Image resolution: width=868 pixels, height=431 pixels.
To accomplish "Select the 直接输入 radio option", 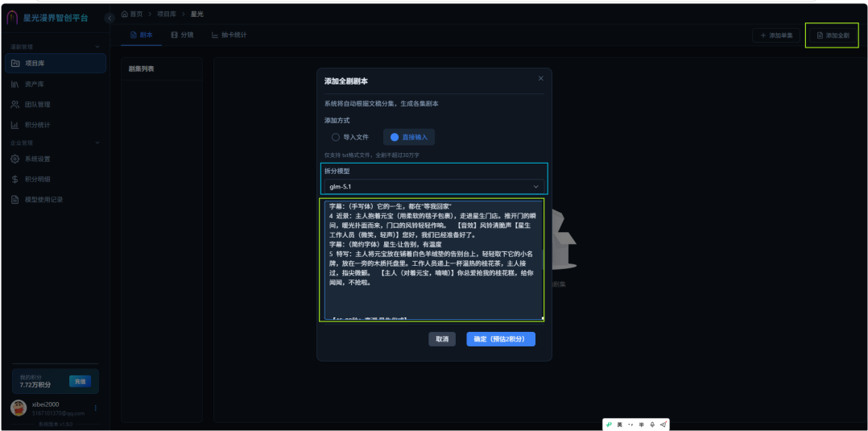I will (409, 137).
